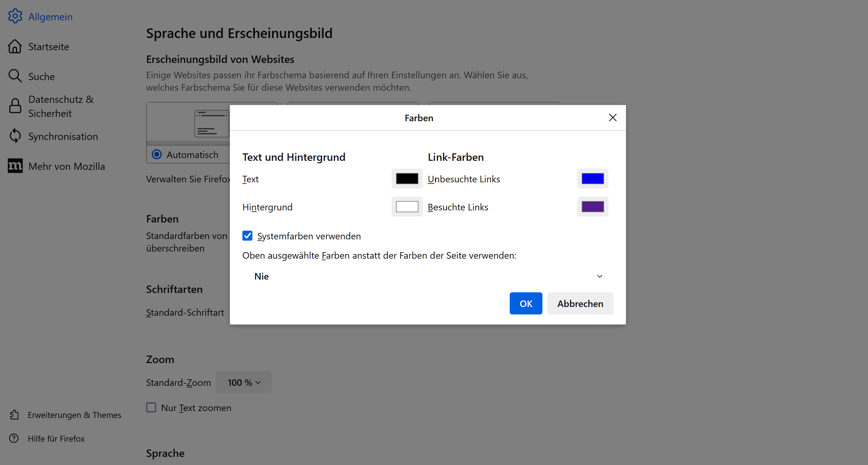Click the Allgemein gear icon
This screenshot has width=868, height=465.
[x=15, y=16]
